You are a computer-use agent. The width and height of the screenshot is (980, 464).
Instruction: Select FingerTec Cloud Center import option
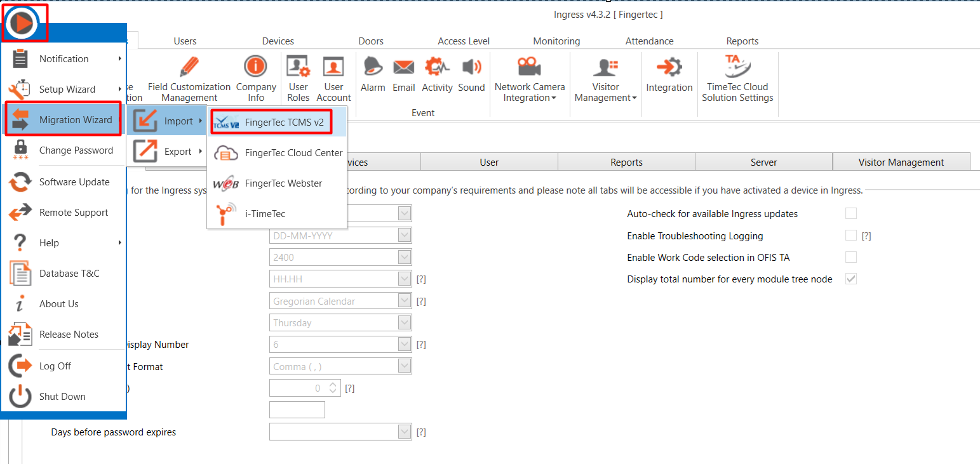(278, 153)
